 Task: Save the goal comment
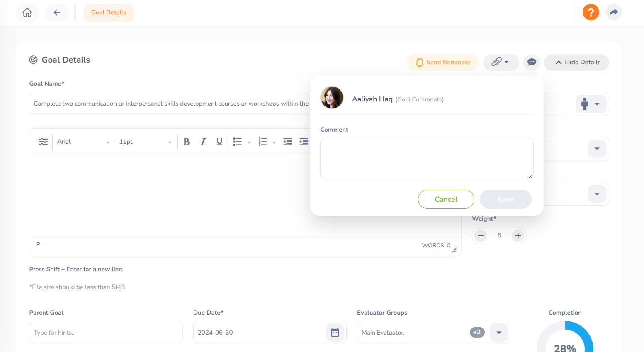pos(505,199)
